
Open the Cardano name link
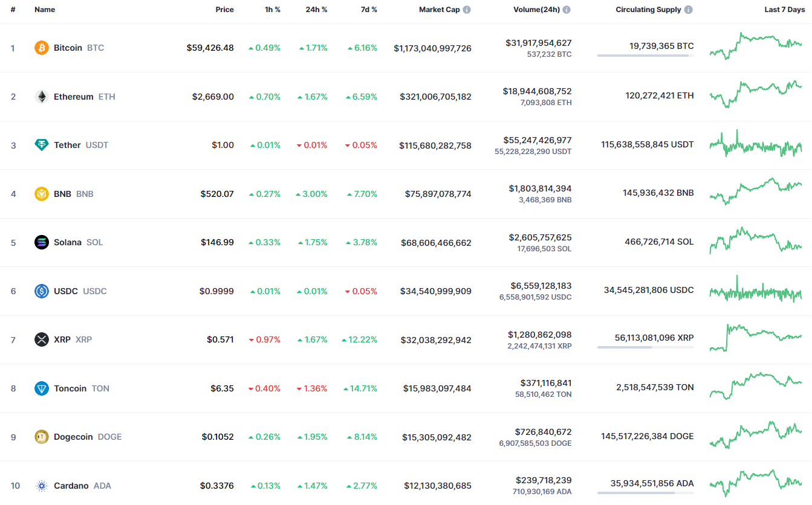71,486
